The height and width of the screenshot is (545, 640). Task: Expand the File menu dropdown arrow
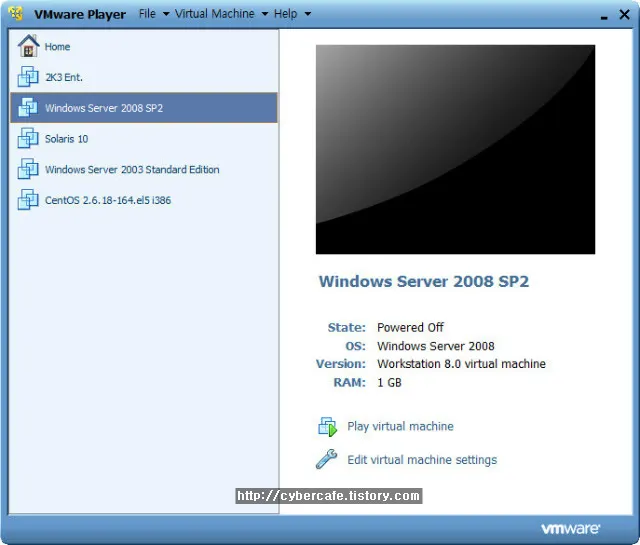coord(166,14)
